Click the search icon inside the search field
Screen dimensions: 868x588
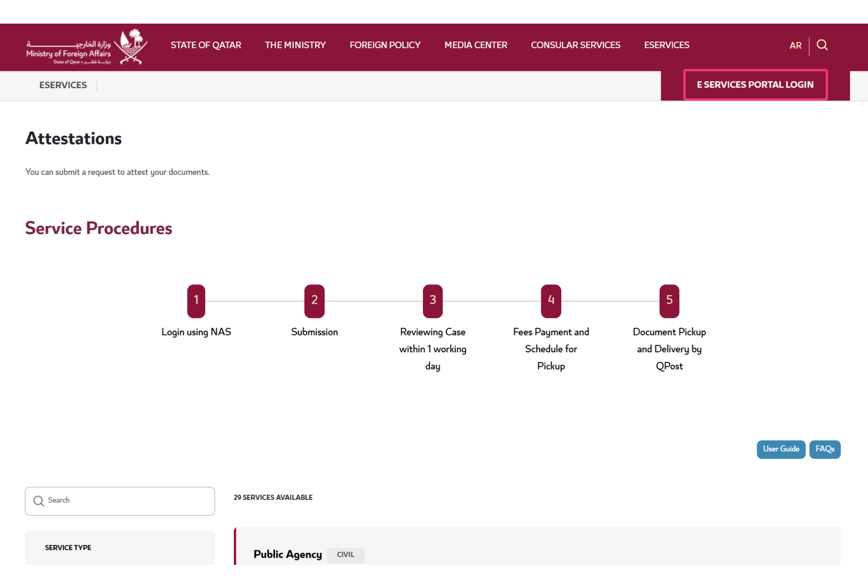pyautogui.click(x=39, y=501)
